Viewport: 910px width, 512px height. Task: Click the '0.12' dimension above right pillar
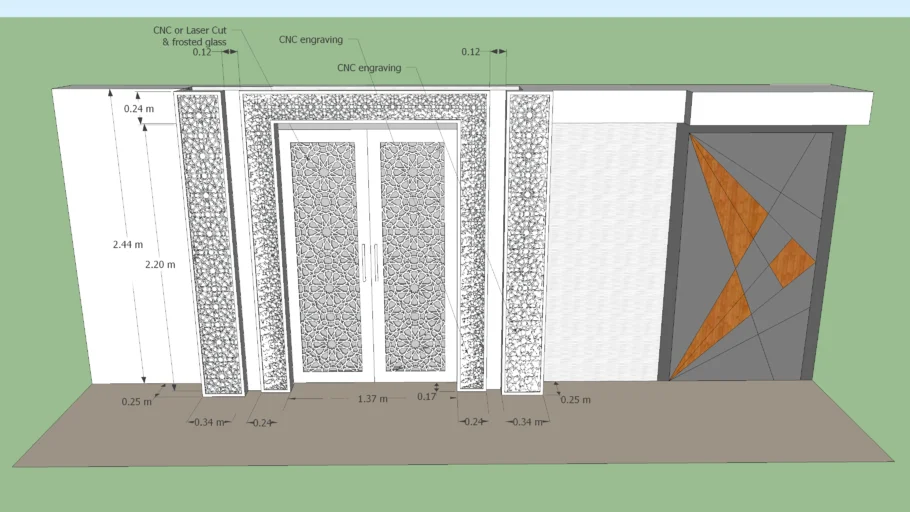(x=471, y=52)
